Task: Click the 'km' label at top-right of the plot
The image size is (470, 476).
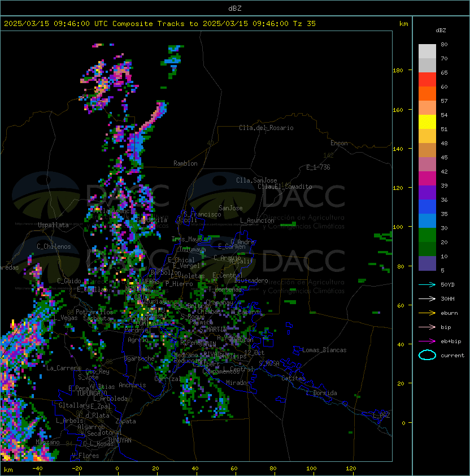Action: 403,24
